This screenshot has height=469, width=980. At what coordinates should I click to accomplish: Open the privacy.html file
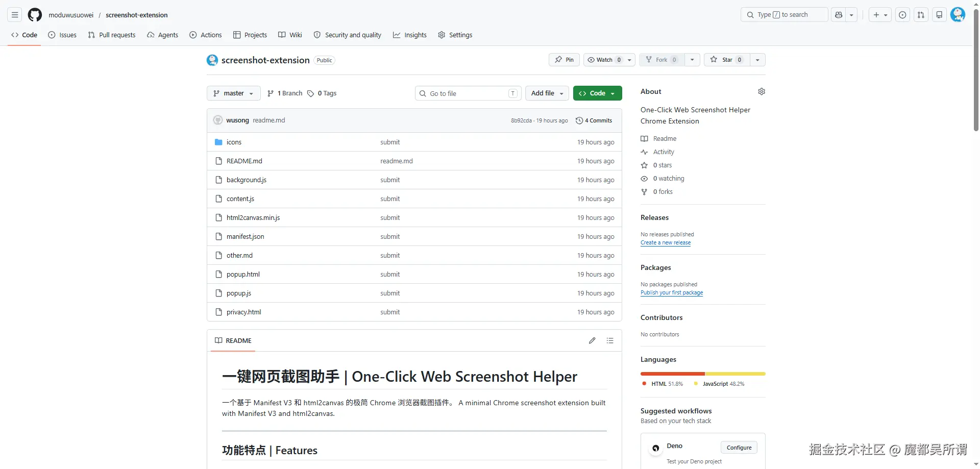pos(243,312)
